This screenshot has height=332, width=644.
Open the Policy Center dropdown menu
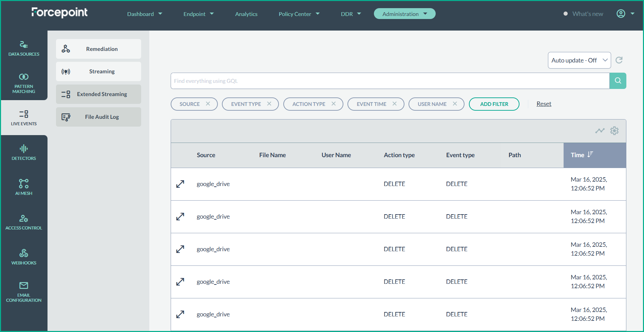[299, 14]
